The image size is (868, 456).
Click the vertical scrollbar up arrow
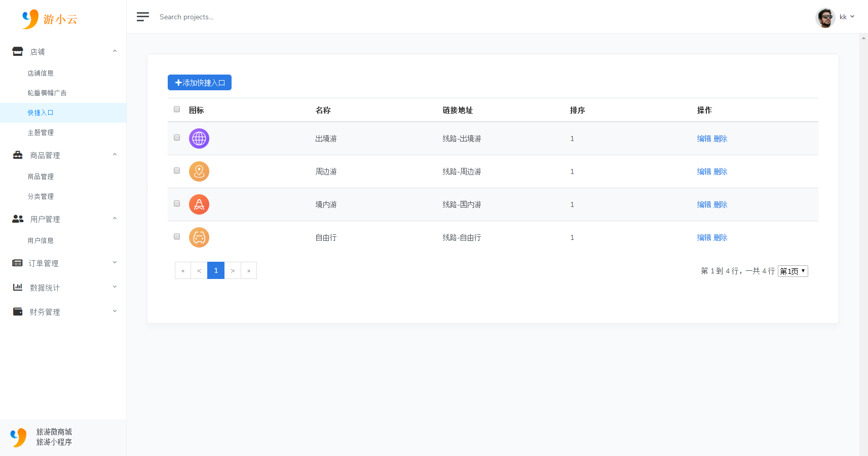[x=863, y=38]
